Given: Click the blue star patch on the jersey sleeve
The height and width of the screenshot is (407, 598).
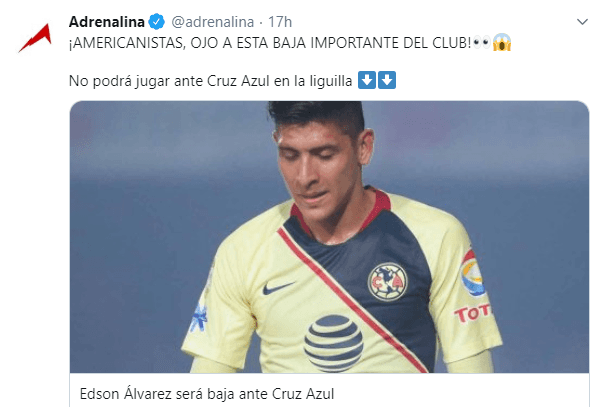Looking at the screenshot, I should click(199, 318).
